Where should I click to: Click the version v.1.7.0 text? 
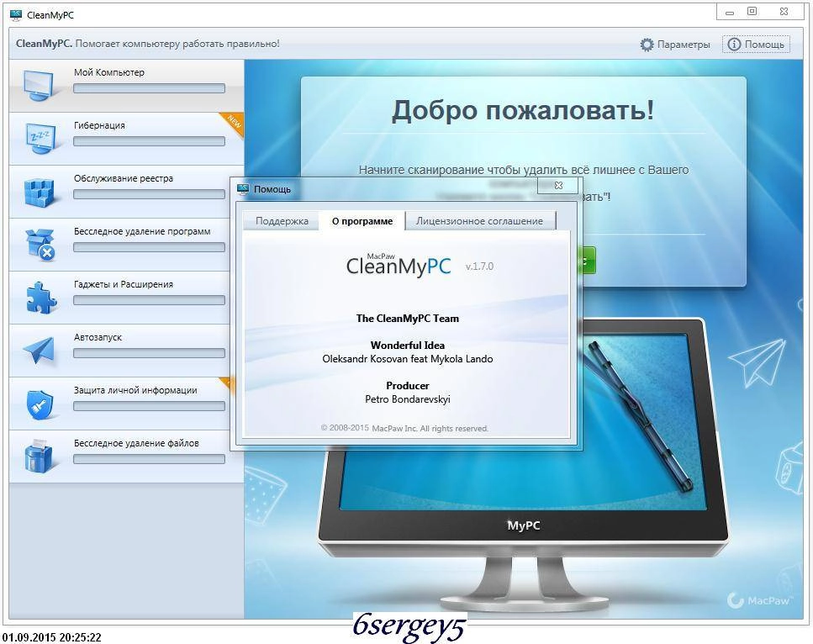click(x=479, y=267)
